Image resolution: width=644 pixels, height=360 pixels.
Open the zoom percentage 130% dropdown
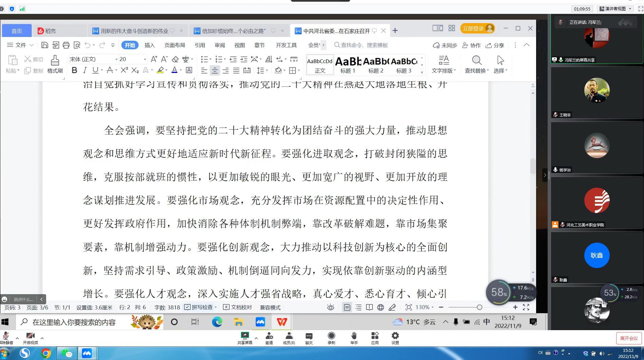(424, 307)
